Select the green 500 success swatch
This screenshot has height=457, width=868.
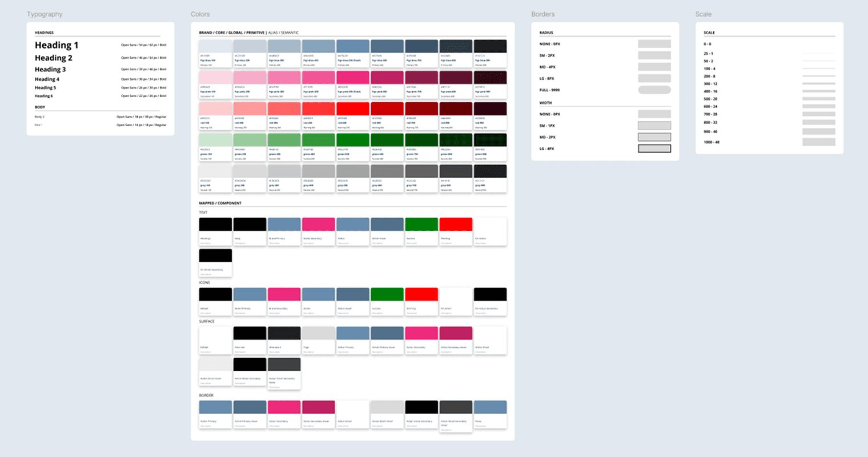click(352, 147)
